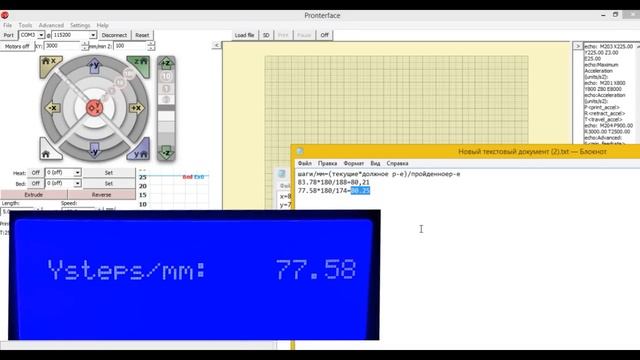Click the Port button

tap(9, 35)
